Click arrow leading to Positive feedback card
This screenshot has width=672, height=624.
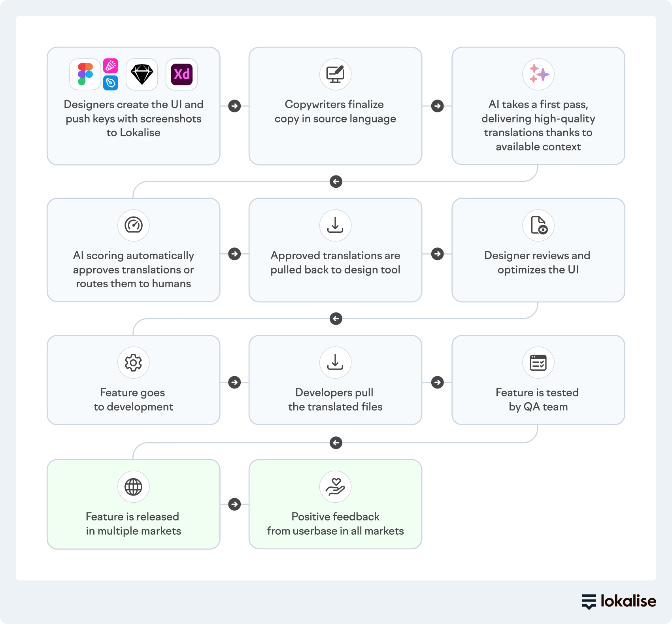234,504
